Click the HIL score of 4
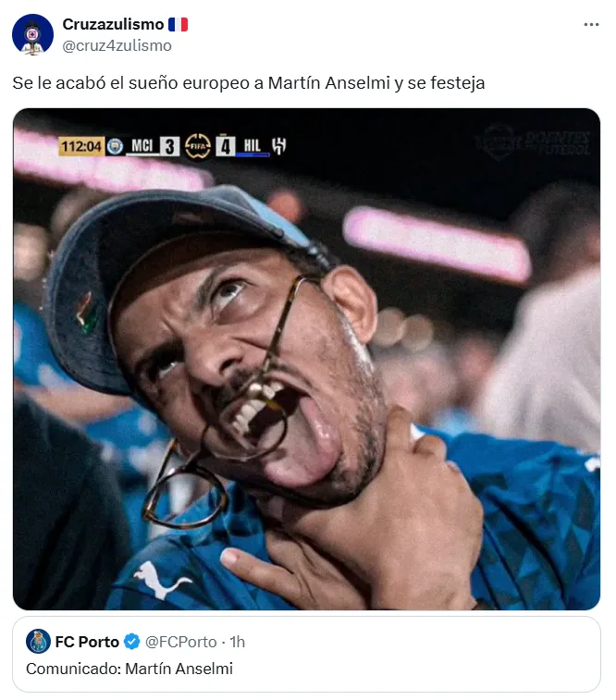This screenshot has width=616, height=700. [226, 146]
